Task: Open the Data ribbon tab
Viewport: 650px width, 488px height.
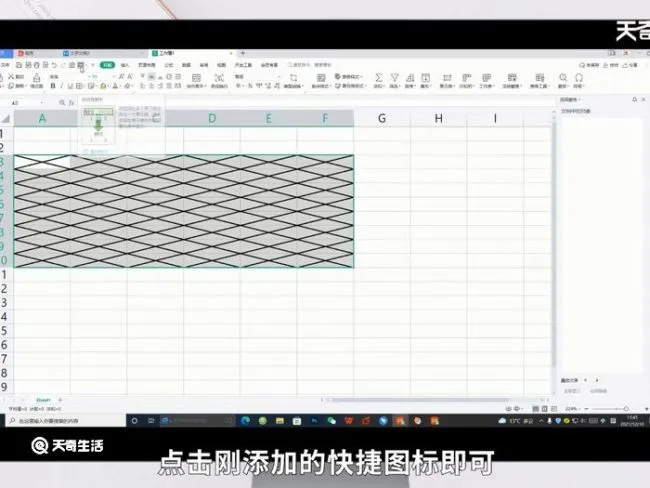Action: [x=186, y=65]
